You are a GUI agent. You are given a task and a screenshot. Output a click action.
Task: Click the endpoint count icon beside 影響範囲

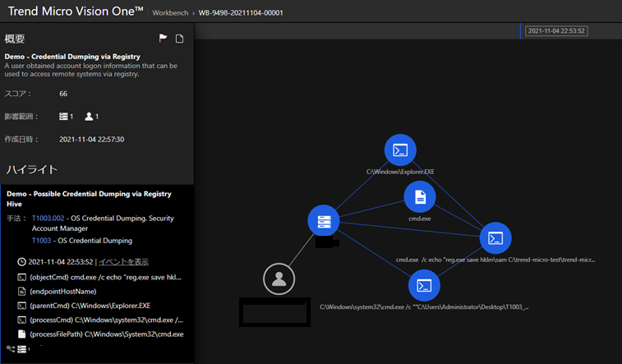(x=64, y=117)
